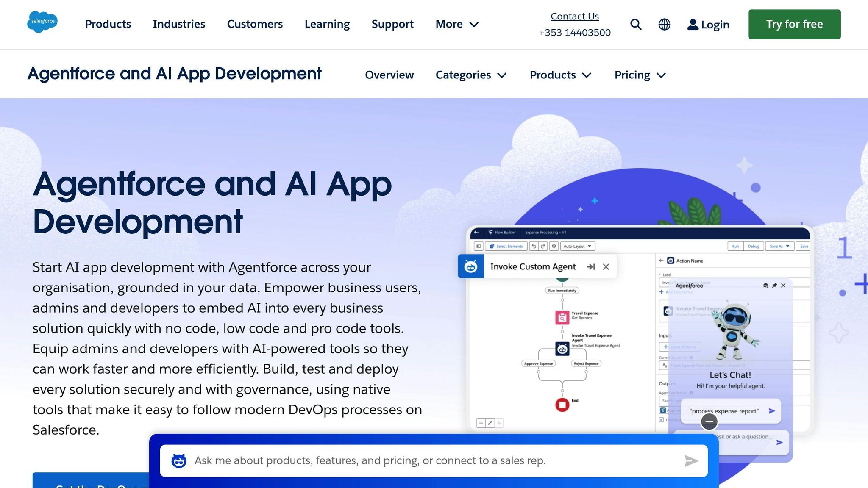Open the Customers navigation menu
The height and width of the screenshot is (488, 868).
click(255, 24)
